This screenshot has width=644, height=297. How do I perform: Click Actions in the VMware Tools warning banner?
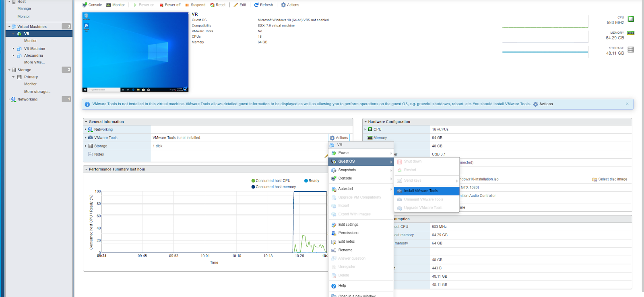543,104
